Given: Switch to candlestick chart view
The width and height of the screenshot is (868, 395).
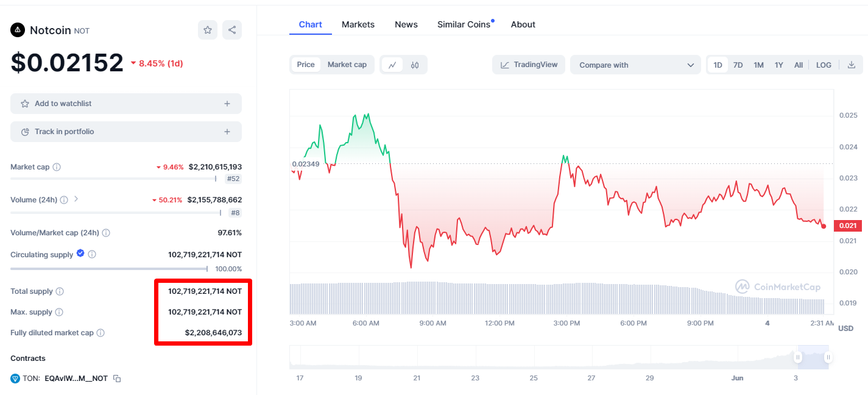Looking at the screenshot, I should (415, 65).
